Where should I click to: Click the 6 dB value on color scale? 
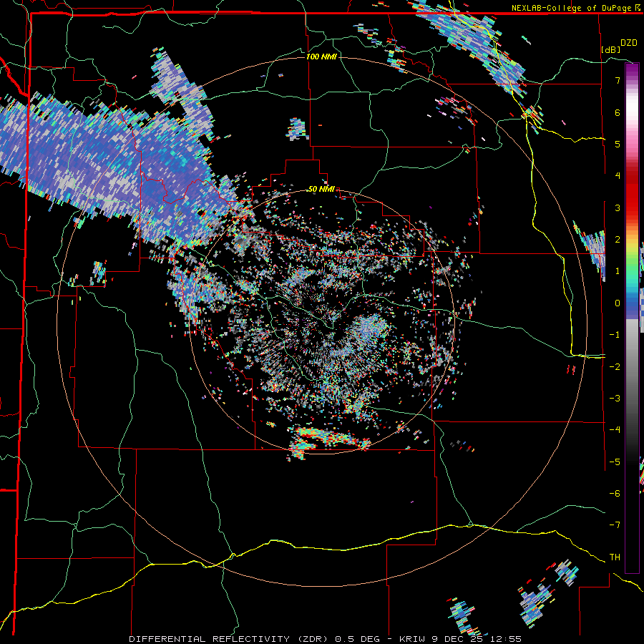(x=618, y=112)
